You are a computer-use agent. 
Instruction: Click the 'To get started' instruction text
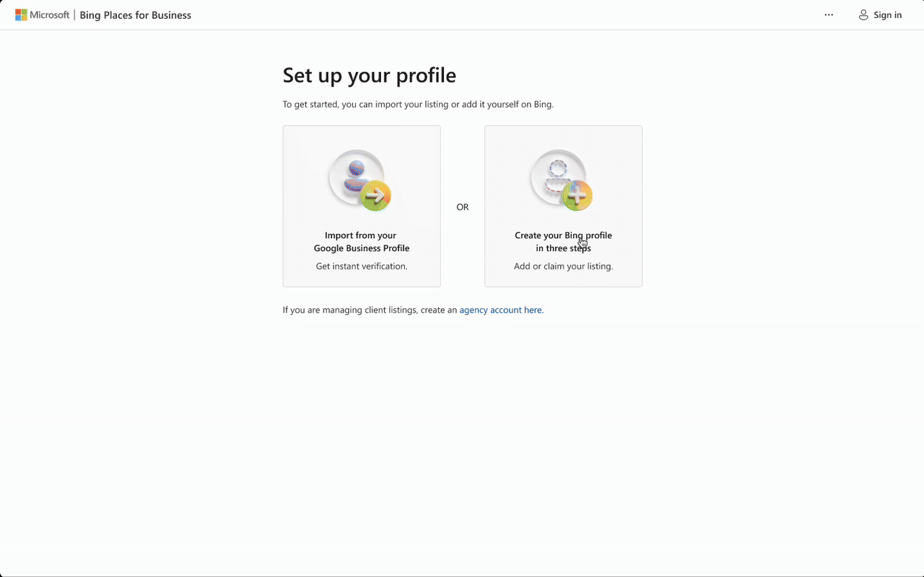tap(417, 104)
